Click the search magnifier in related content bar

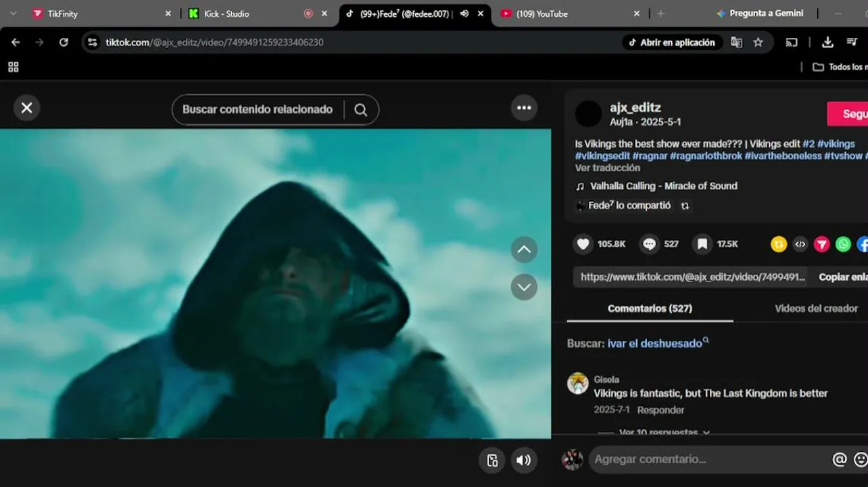coord(361,110)
